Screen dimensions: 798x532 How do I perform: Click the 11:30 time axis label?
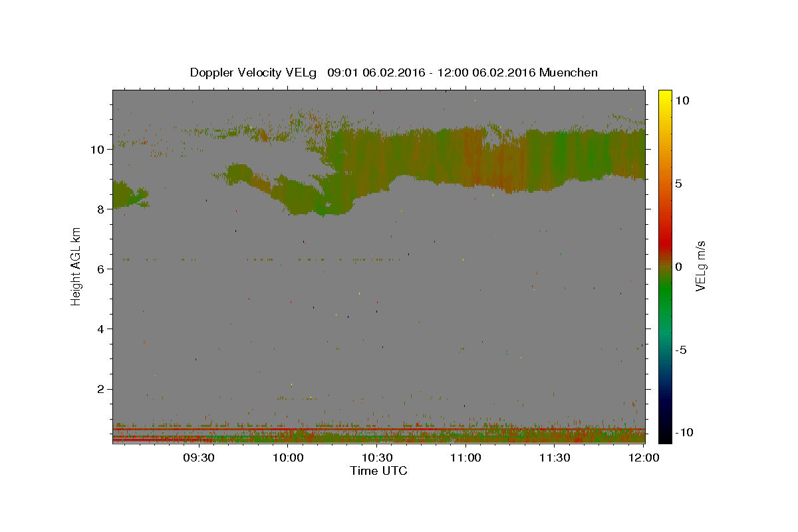[555, 458]
